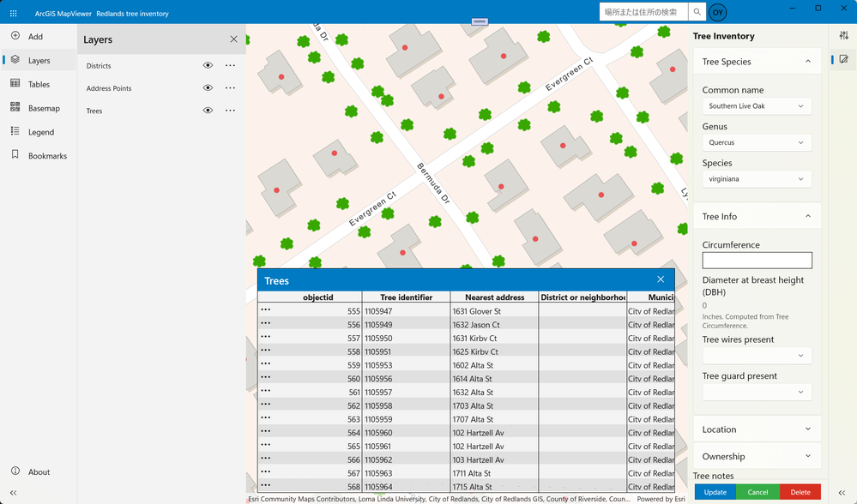Viewport: 857px width, 504px height.
Task: Open options menu for Trees layer
Action: (230, 111)
